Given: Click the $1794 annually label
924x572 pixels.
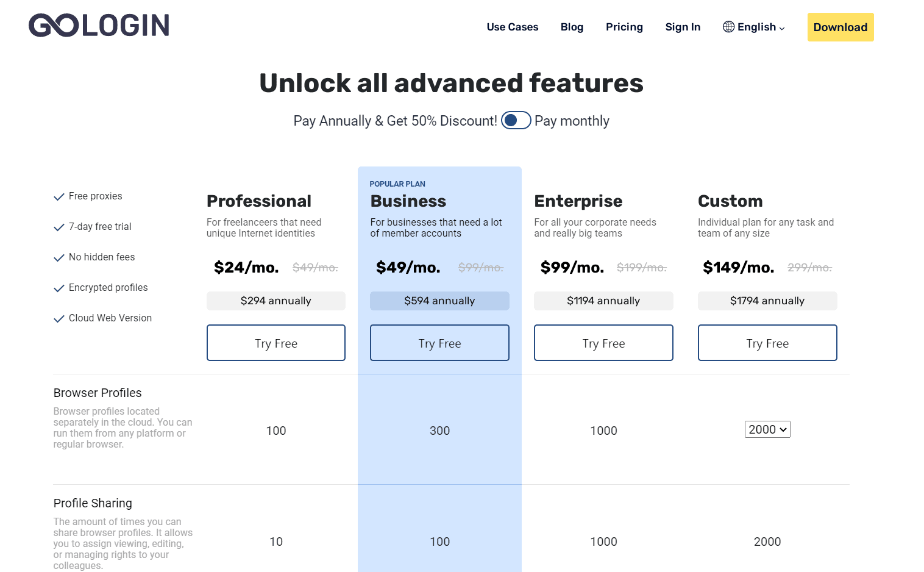Looking at the screenshot, I should (767, 301).
